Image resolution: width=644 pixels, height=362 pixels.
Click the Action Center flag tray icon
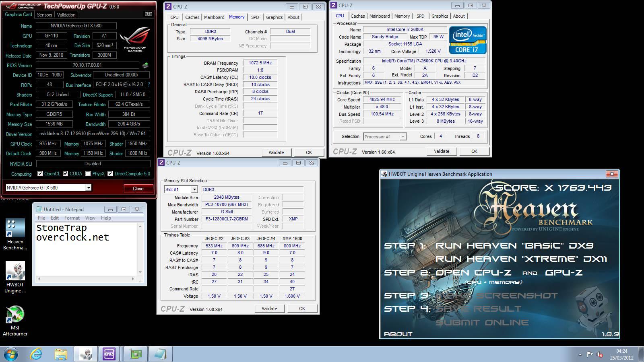[x=590, y=354]
